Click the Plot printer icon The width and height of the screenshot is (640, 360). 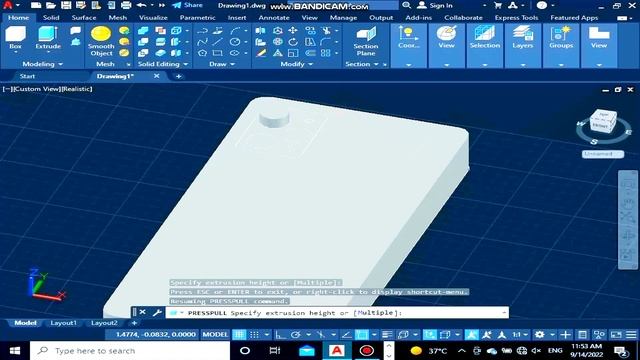point(126,5)
